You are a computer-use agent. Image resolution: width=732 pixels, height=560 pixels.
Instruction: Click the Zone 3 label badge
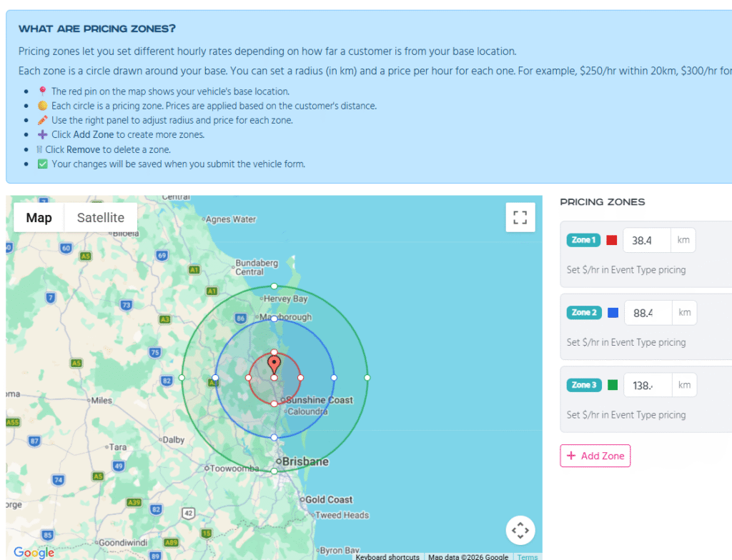tap(584, 385)
